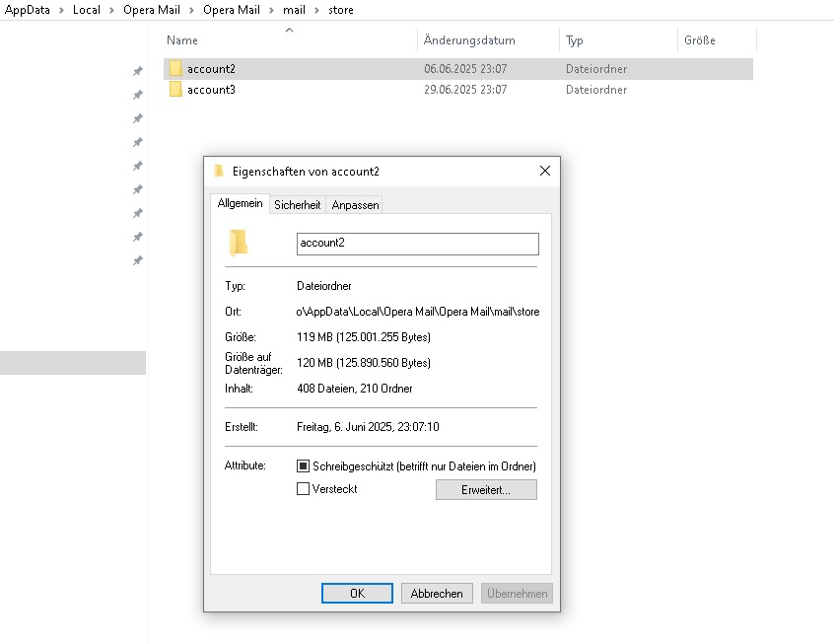Expand the breadcrumb chevron after mail
834x644 pixels.
pyautogui.click(x=316, y=10)
